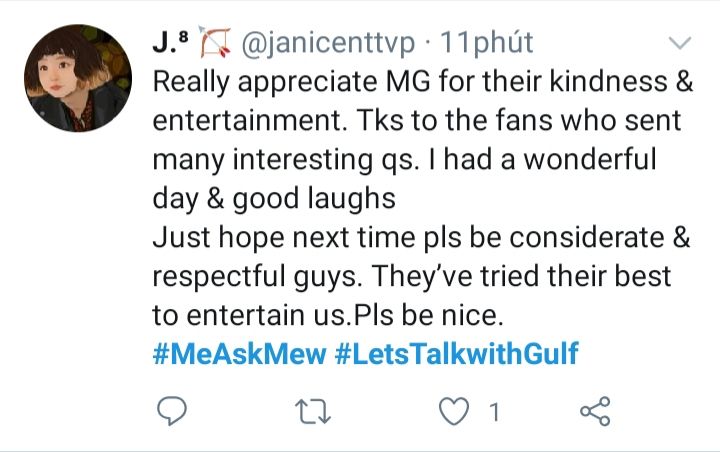720x452 pixels.
Task: Reply to the tweet via speech bubble icon
Action: 172,411
